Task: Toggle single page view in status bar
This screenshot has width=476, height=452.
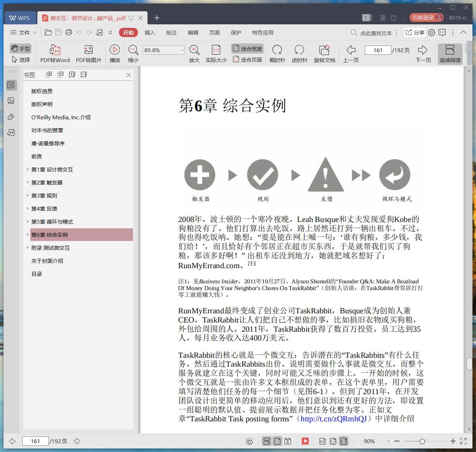Action: click(277, 441)
